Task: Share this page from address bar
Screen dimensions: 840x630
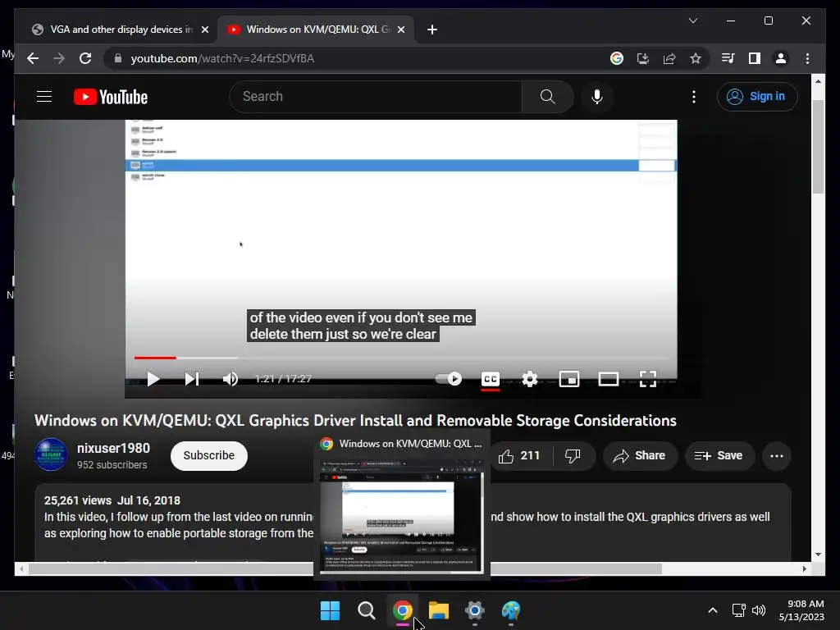Action: pos(669,58)
